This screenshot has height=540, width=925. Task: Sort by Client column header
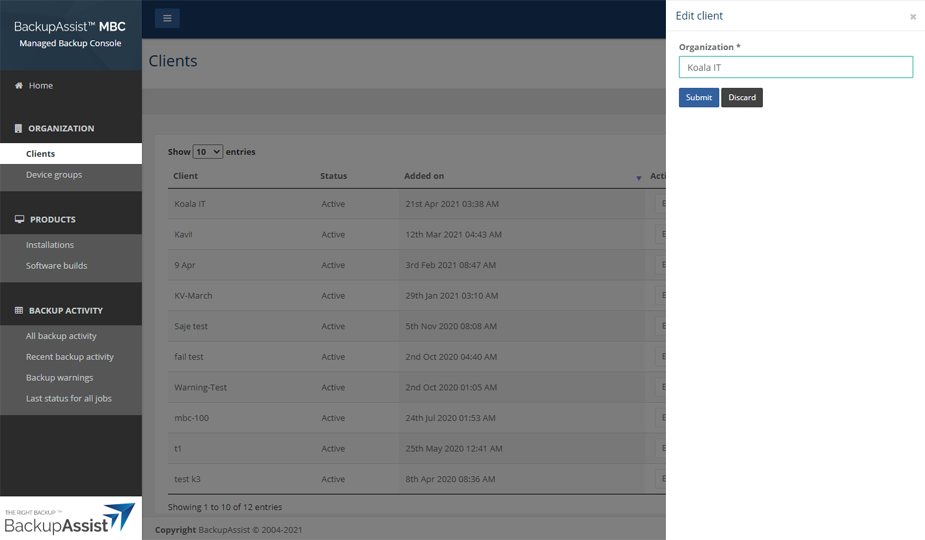pos(185,176)
